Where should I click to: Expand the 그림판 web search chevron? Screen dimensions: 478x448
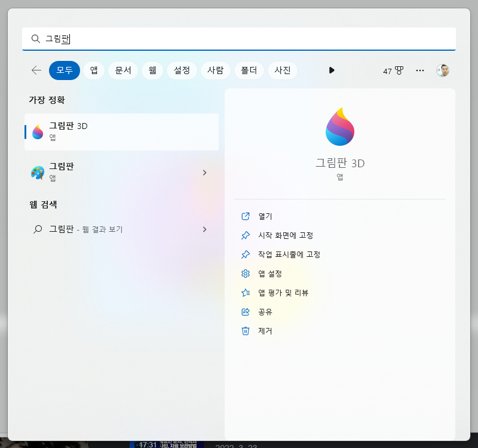coord(205,229)
